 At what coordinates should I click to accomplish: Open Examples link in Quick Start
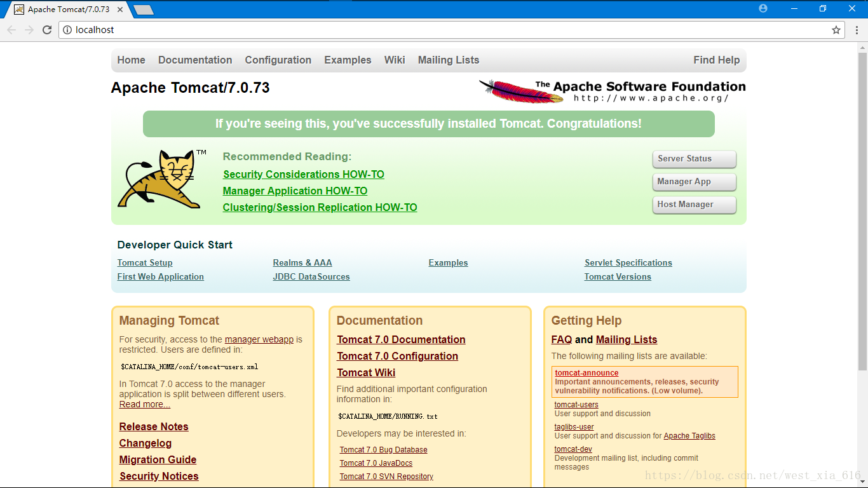tap(449, 262)
